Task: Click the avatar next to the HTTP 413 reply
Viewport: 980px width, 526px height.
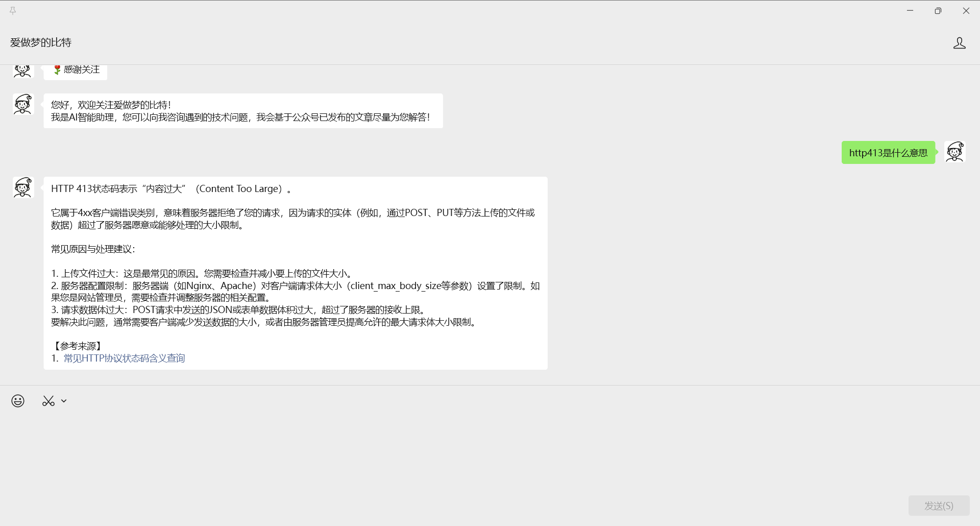Action: pos(22,187)
